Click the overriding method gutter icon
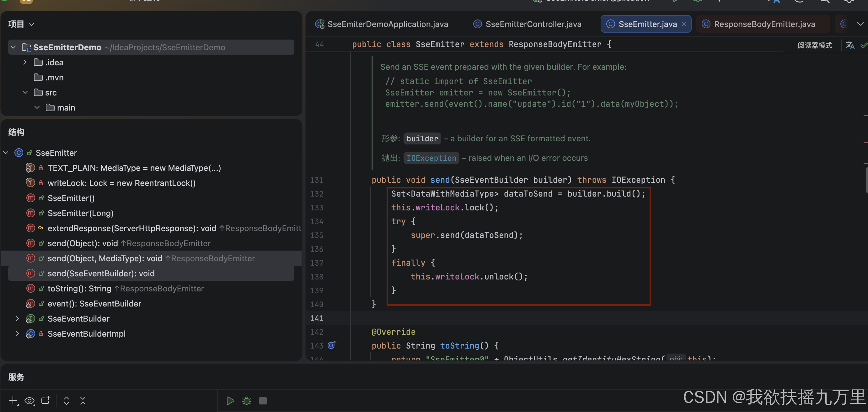Image resolution: width=868 pixels, height=412 pixels. click(332, 345)
